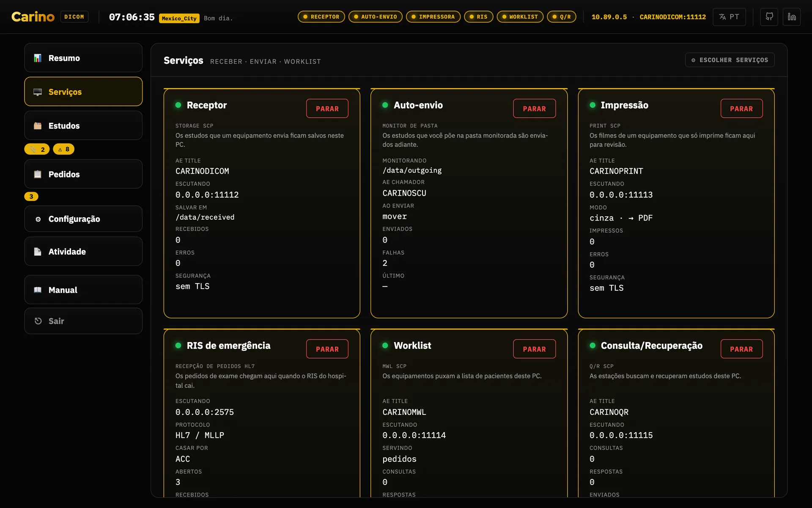Click the Carino logo
The height and width of the screenshot is (508, 812).
[33, 17]
